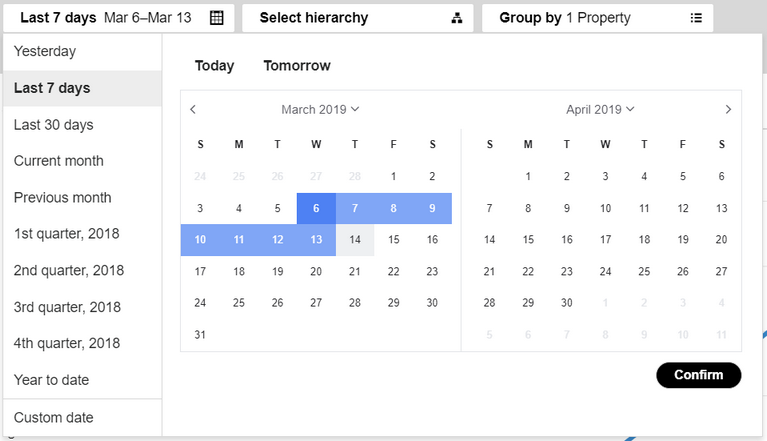
Task: Open the Group by 1 Property dropdown
Action: tap(597, 18)
